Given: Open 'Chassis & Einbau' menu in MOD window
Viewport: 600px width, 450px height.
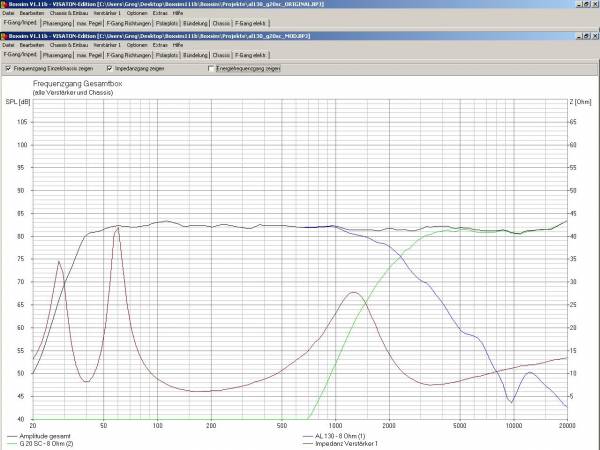Looking at the screenshot, I should (x=69, y=45).
